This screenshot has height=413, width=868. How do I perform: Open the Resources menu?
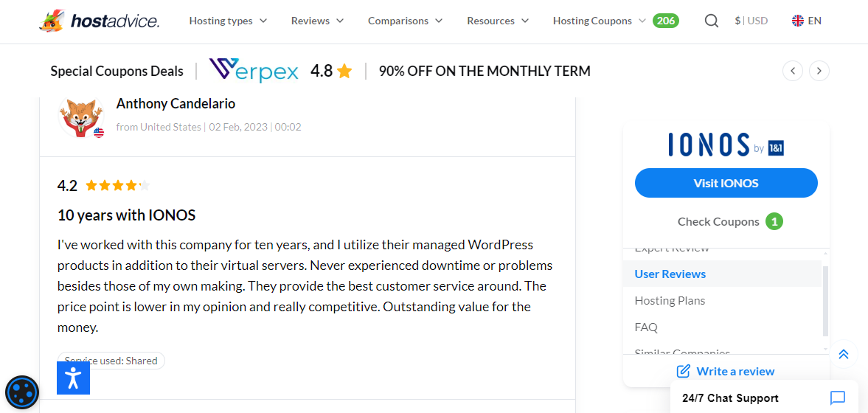click(498, 21)
